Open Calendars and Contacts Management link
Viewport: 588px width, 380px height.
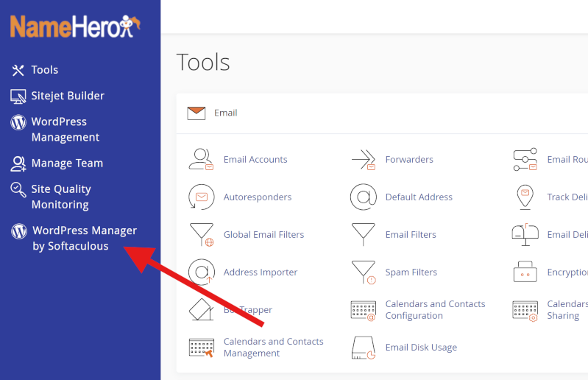tap(273, 347)
